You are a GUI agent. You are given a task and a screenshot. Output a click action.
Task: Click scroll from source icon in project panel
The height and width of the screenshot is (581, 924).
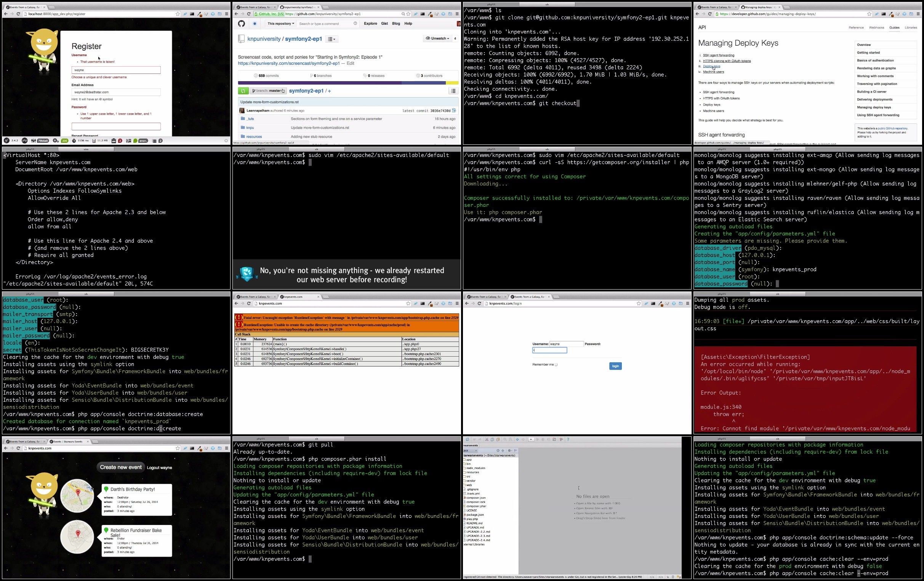coord(498,451)
